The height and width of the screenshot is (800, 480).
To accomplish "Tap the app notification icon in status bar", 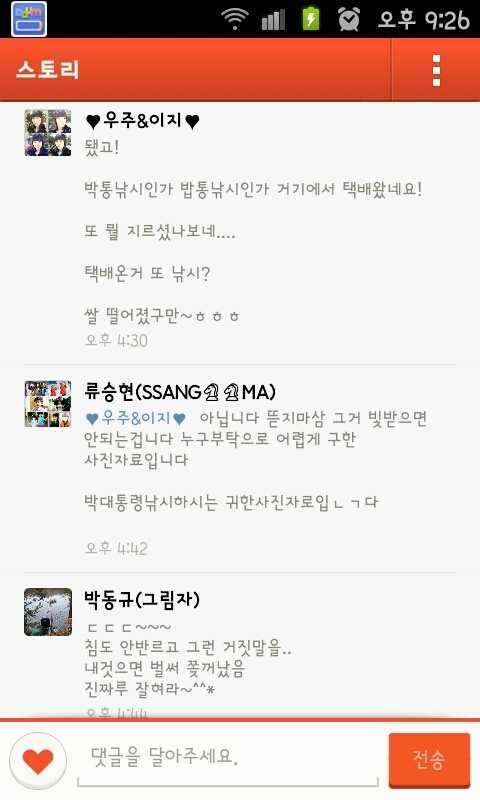I will coord(29,19).
